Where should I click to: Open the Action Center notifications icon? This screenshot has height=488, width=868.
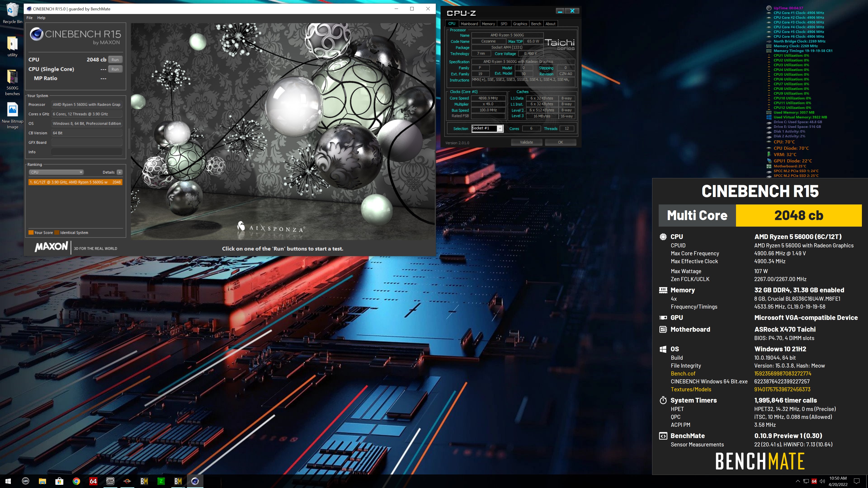pos(856,481)
